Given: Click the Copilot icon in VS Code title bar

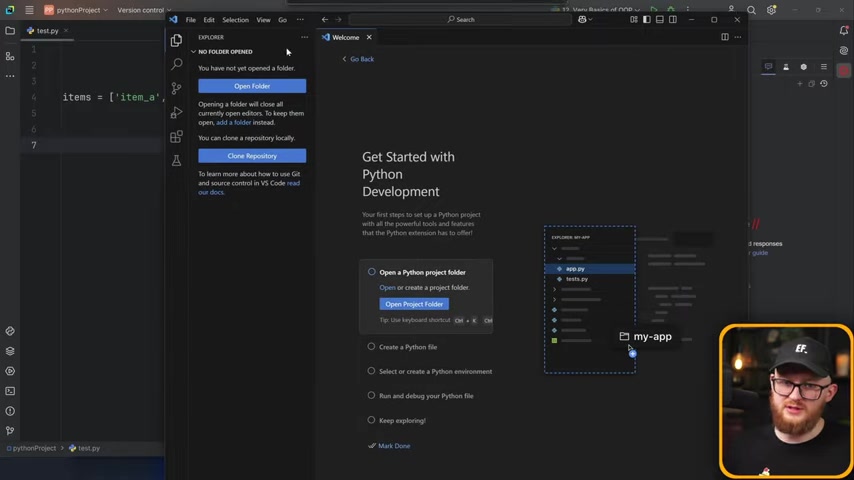Looking at the screenshot, I should click(583, 20).
